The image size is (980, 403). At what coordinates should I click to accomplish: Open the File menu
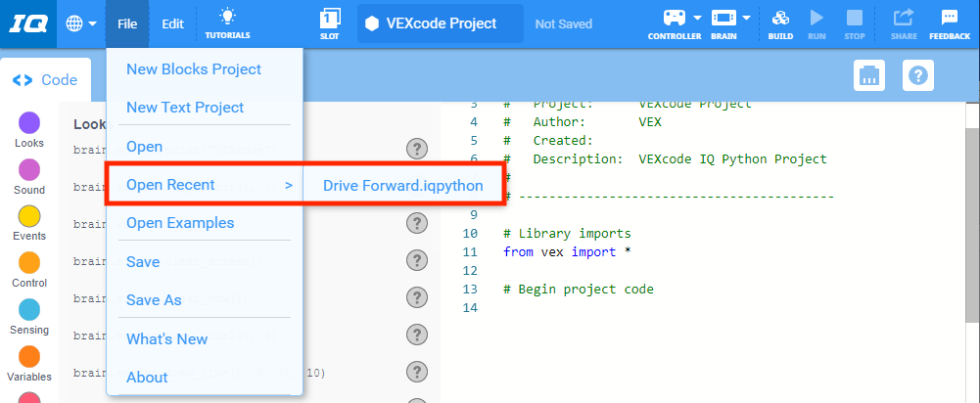click(x=127, y=24)
